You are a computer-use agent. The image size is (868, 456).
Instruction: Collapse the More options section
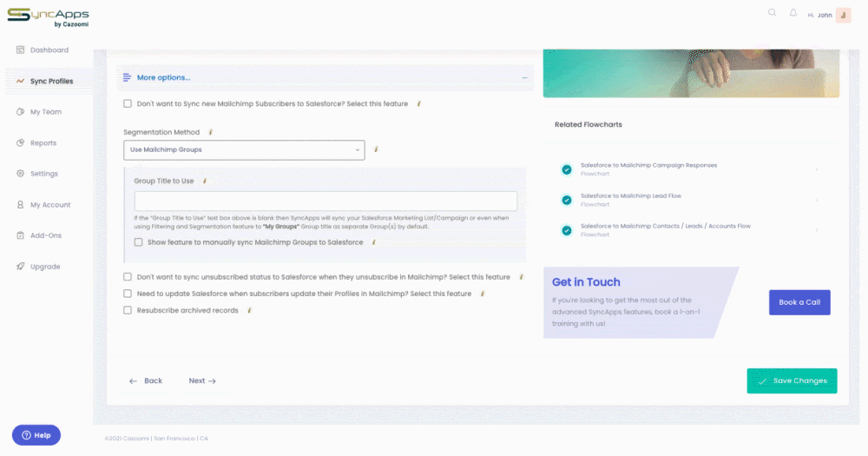[524, 77]
